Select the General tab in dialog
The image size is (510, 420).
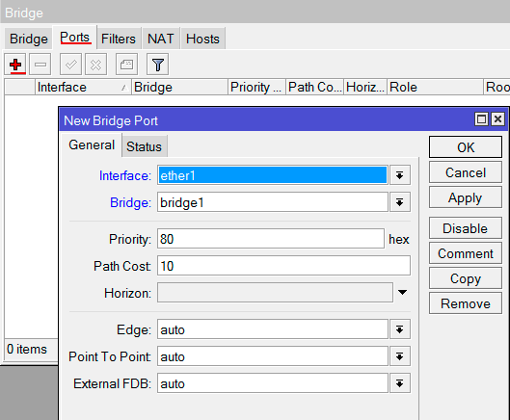(x=92, y=145)
